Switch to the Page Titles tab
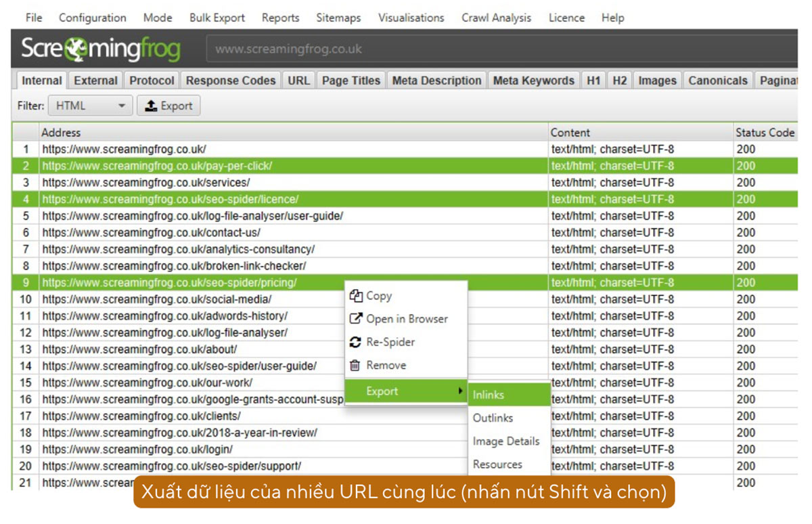The width and height of the screenshot is (812, 524). [x=351, y=81]
